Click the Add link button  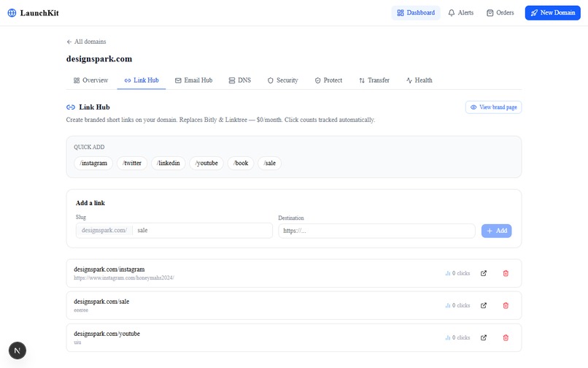(x=497, y=231)
